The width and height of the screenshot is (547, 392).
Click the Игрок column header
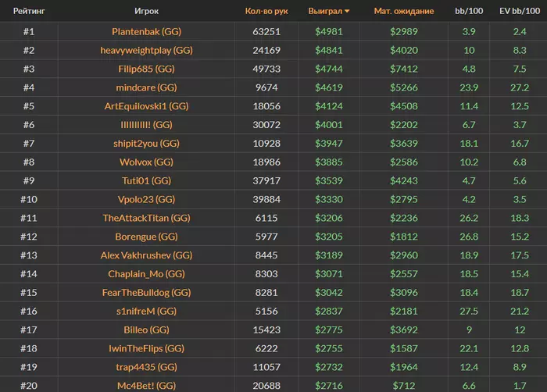pyautogui.click(x=147, y=12)
